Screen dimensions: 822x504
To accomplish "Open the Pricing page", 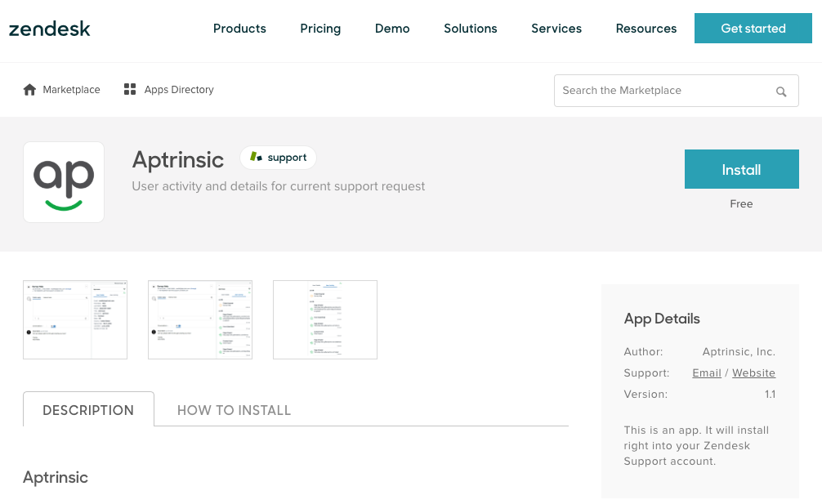I will click(320, 29).
